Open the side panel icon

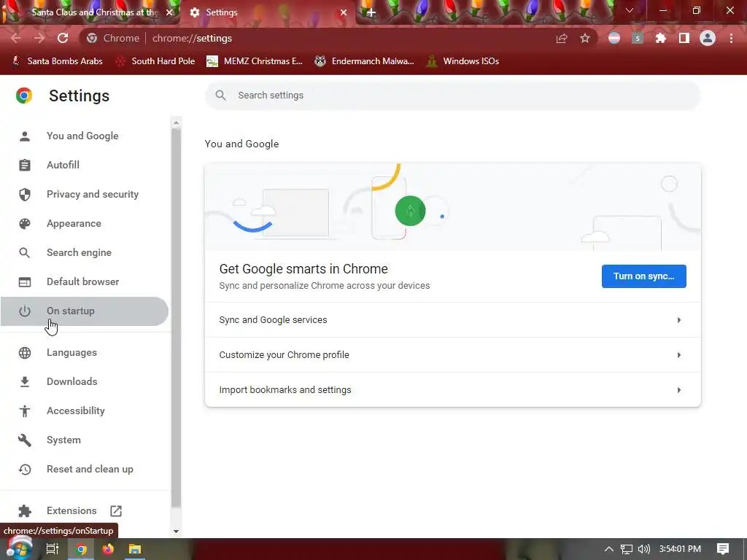[684, 38]
